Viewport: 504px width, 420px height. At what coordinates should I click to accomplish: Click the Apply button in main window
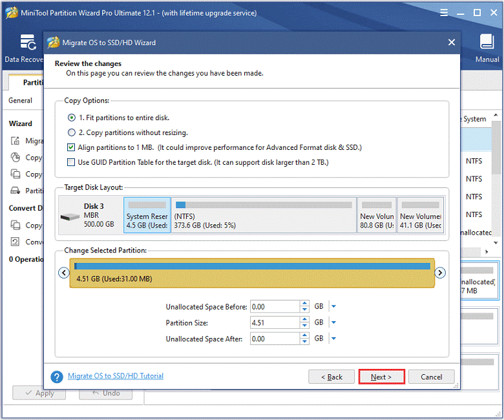(39, 393)
